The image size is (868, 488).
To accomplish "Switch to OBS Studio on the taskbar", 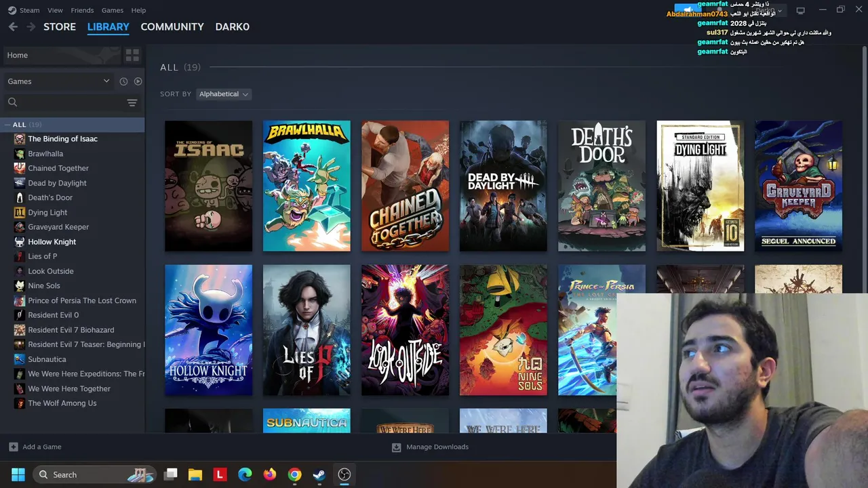I will click(x=344, y=474).
